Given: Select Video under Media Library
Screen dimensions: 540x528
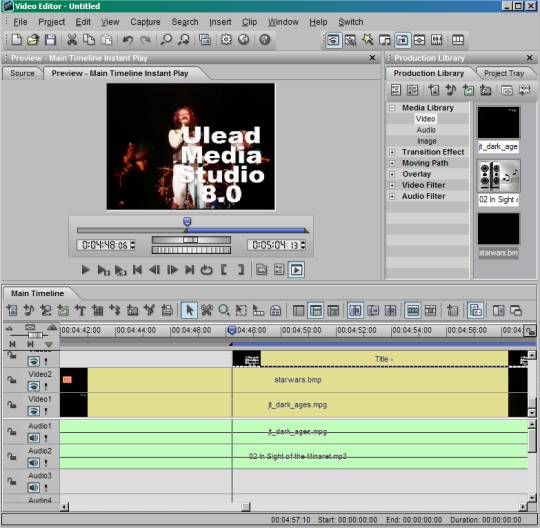Looking at the screenshot, I should coord(426,119).
